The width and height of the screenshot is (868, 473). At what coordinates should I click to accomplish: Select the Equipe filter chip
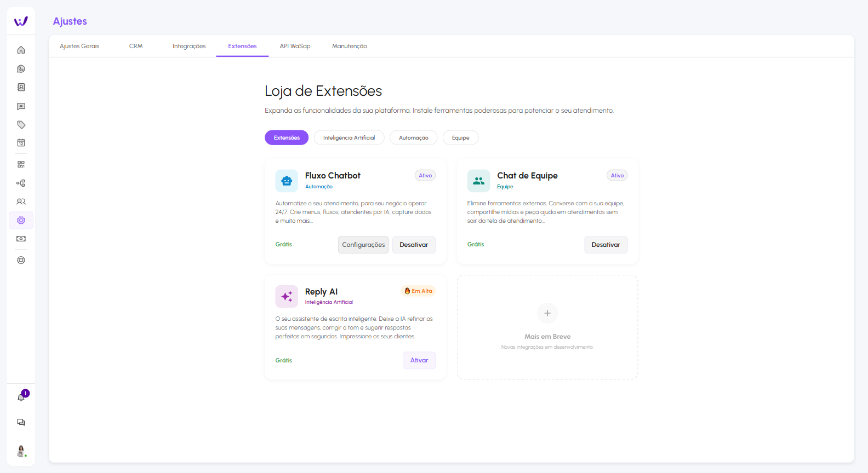[x=460, y=138]
